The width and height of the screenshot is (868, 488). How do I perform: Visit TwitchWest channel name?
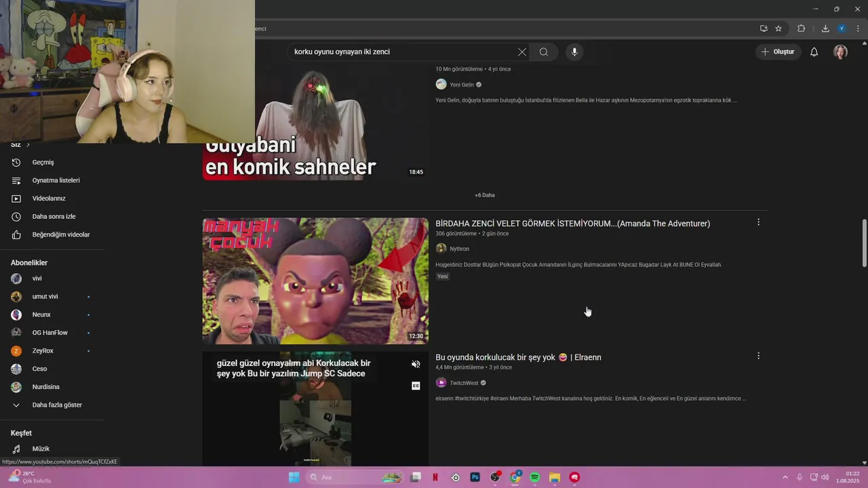464,383
